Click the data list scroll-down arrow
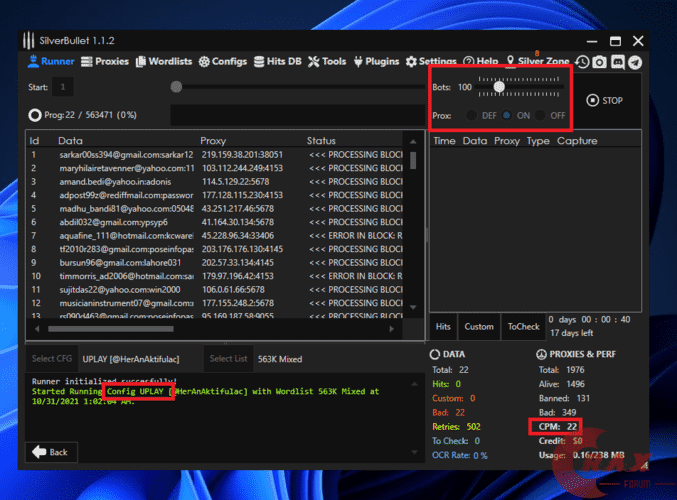 tap(413, 307)
